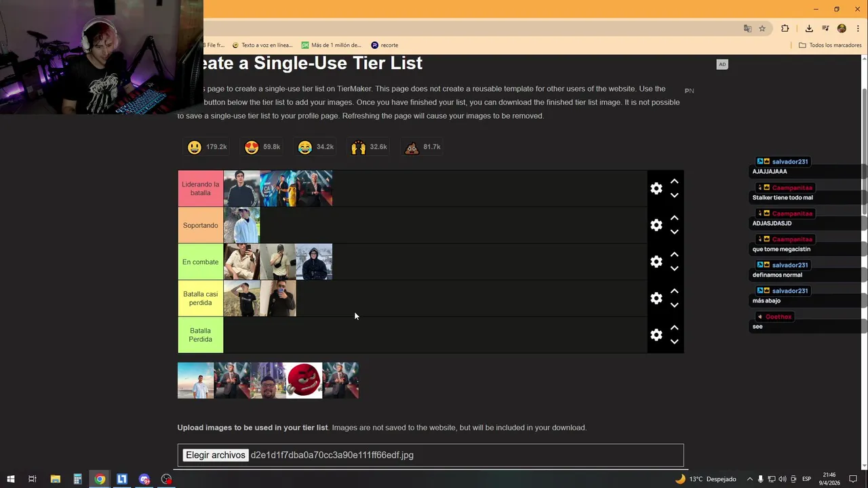This screenshot has width=868, height=488.
Task: Open settings gear for Liderando la batalla tier
Action: [656, 188]
